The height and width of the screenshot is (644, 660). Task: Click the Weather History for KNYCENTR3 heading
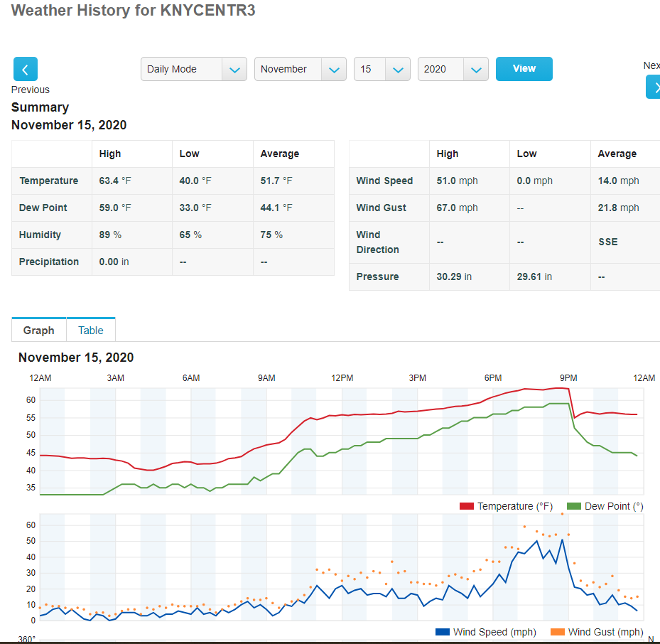133,10
